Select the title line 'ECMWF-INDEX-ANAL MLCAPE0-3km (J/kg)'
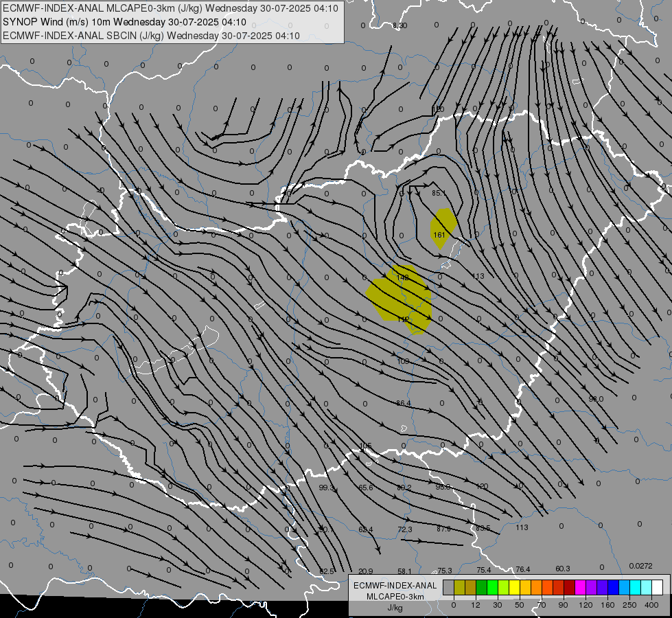 click(x=170, y=8)
